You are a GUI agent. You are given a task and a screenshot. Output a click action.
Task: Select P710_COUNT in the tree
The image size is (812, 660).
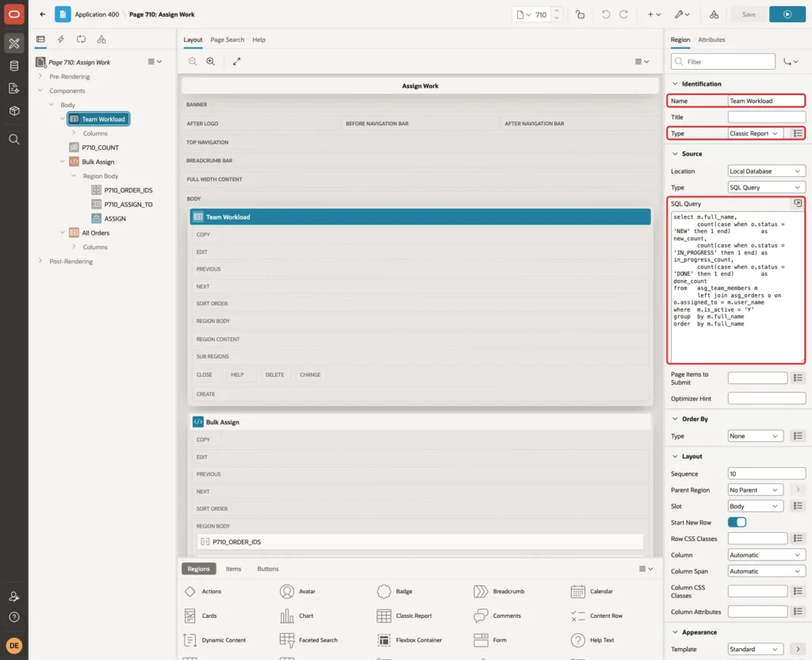[x=100, y=148]
